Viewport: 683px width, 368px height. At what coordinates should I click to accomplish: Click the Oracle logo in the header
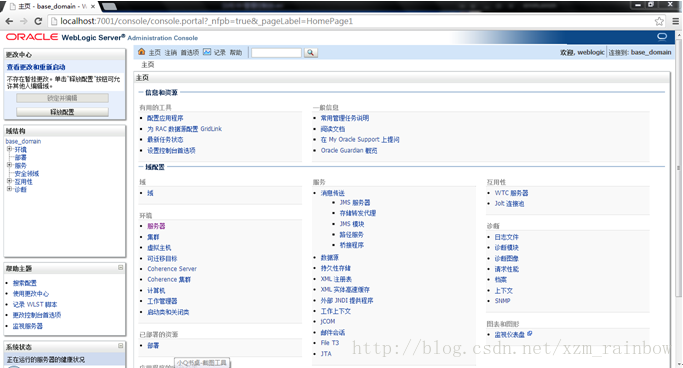click(32, 37)
